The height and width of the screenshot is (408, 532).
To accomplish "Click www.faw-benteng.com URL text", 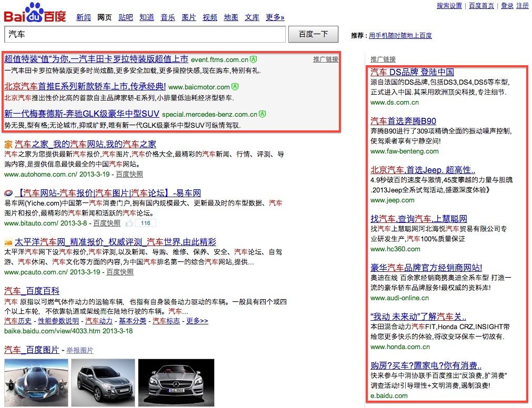I will [x=405, y=151].
